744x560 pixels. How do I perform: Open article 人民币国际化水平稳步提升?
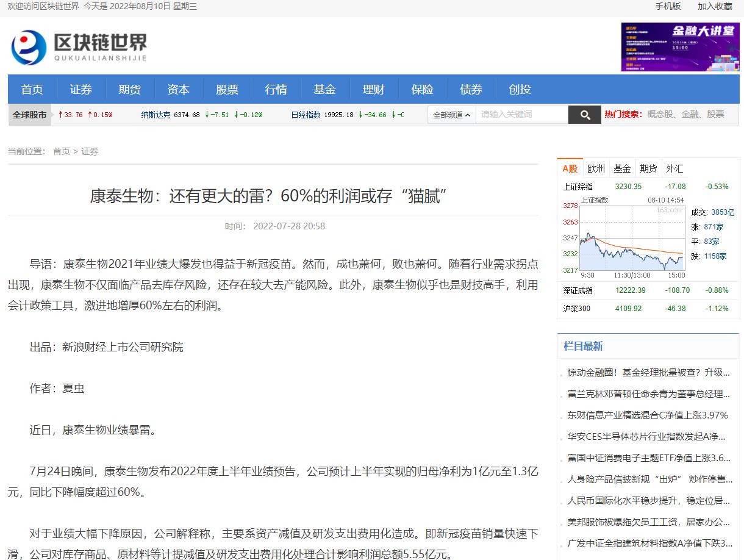649,501
